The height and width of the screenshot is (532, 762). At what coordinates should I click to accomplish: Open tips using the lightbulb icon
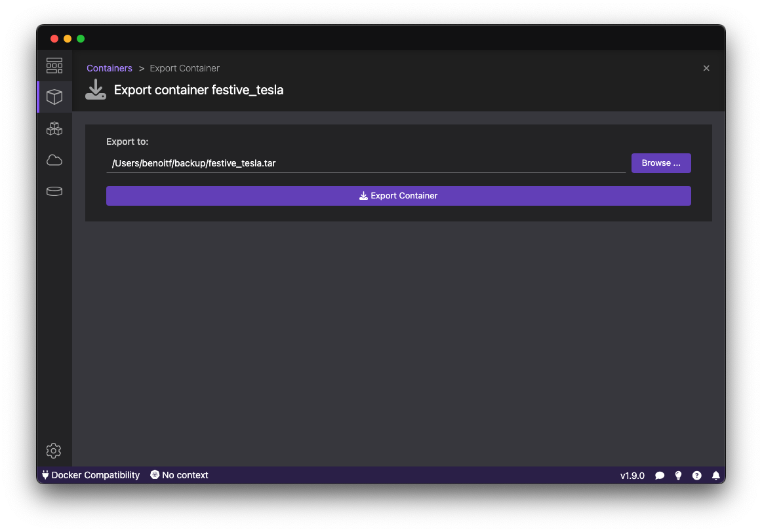[678, 475]
